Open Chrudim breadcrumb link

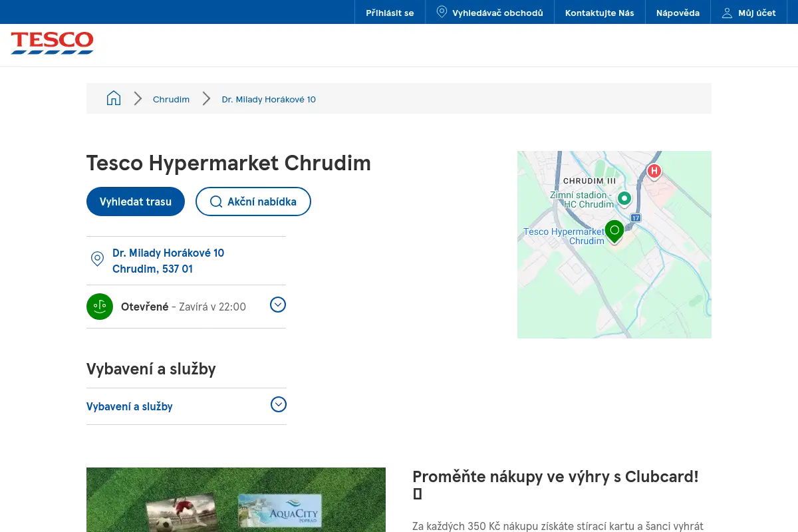[171, 99]
